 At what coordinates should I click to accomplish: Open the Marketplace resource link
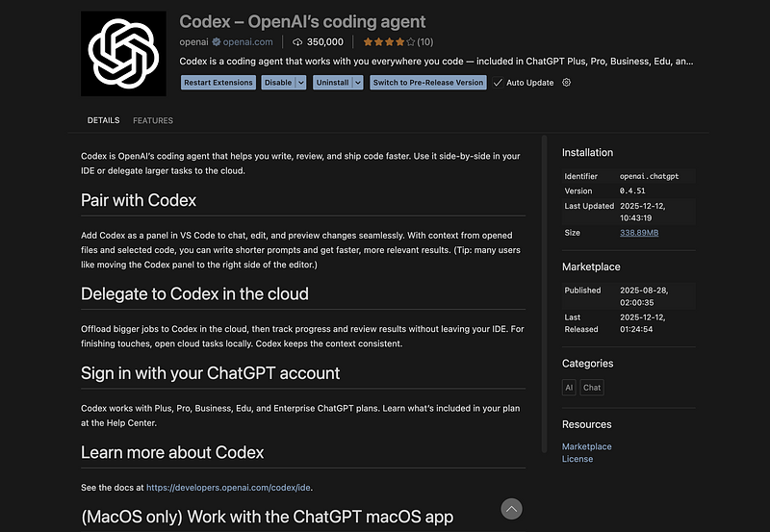point(586,446)
